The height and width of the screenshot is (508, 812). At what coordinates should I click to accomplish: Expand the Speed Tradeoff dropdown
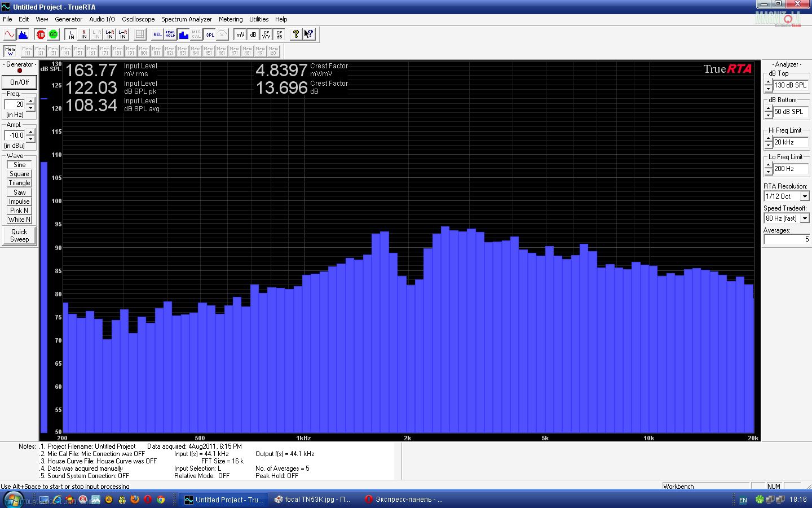tap(805, 218)
